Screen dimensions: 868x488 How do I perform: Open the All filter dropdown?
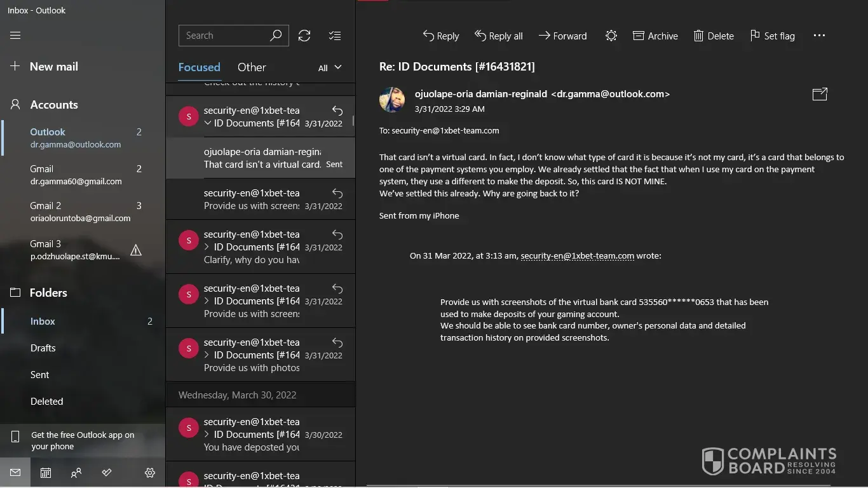pos(330,67)
